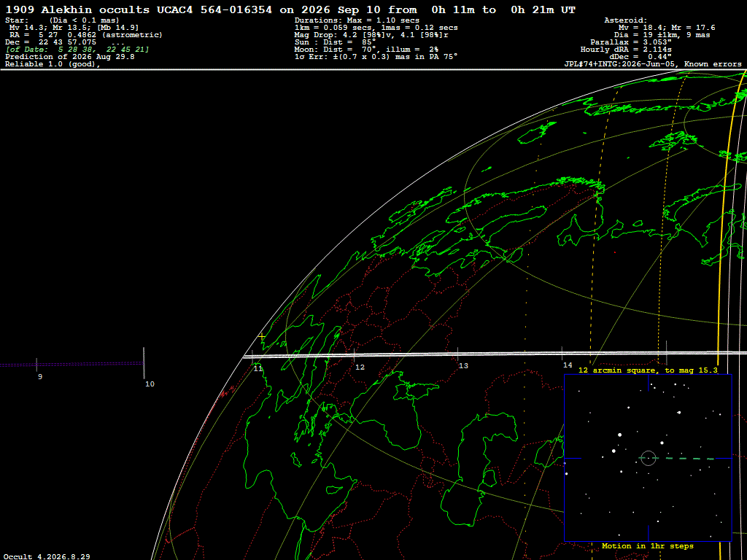Select time tick mark labeled 12
The width and height of the screenshot is (747, 560).
354,356
